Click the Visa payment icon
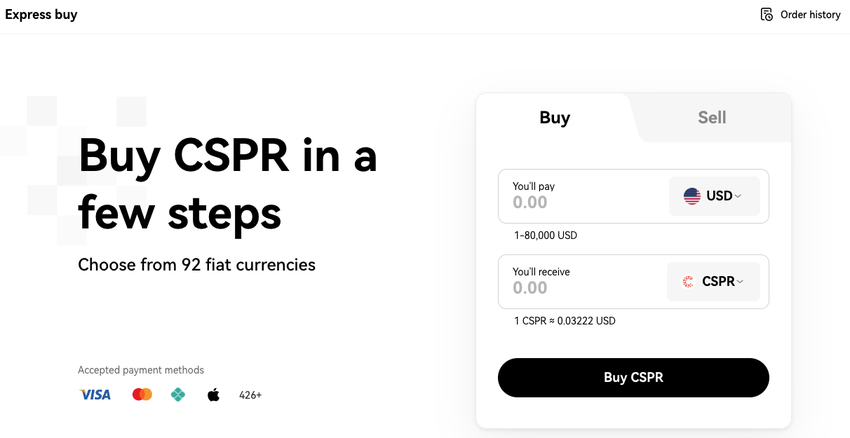850x438 pixels. [x=95, y=395]
